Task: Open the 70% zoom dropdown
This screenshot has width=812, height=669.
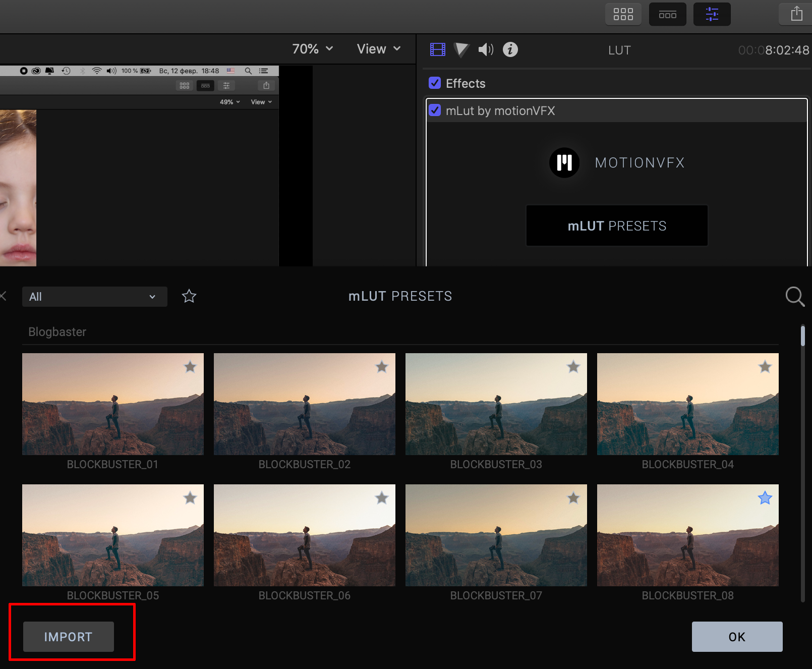Action: pos(313,49)
